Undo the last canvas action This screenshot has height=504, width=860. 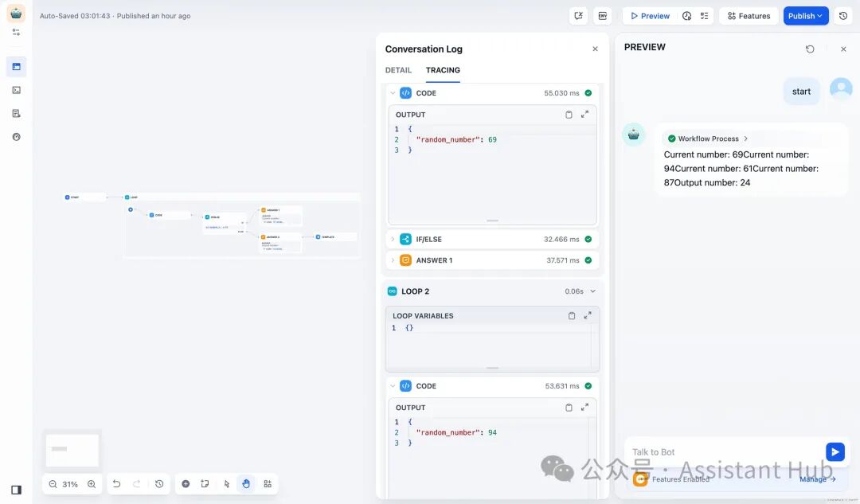pos(116,484)
